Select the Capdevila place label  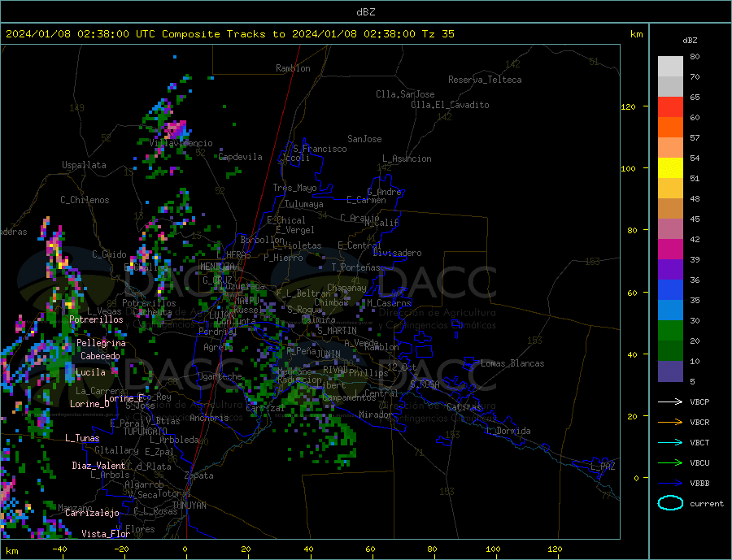(x=241, y=157)
